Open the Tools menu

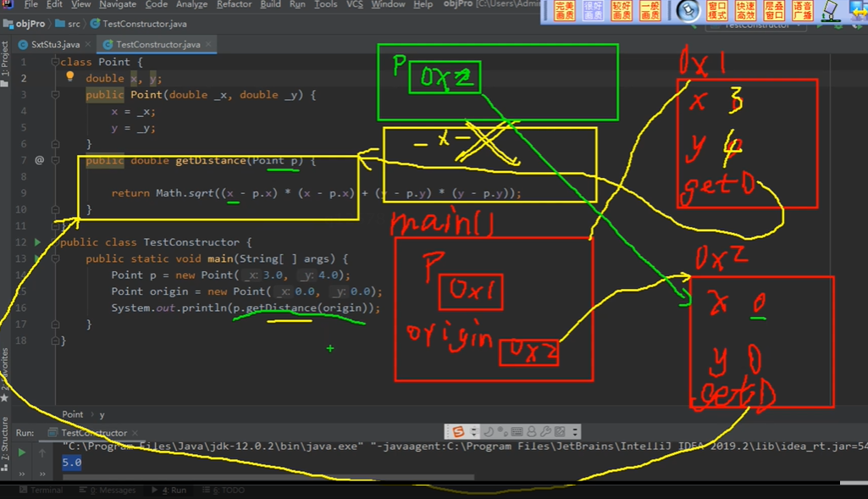click(325, 4)
